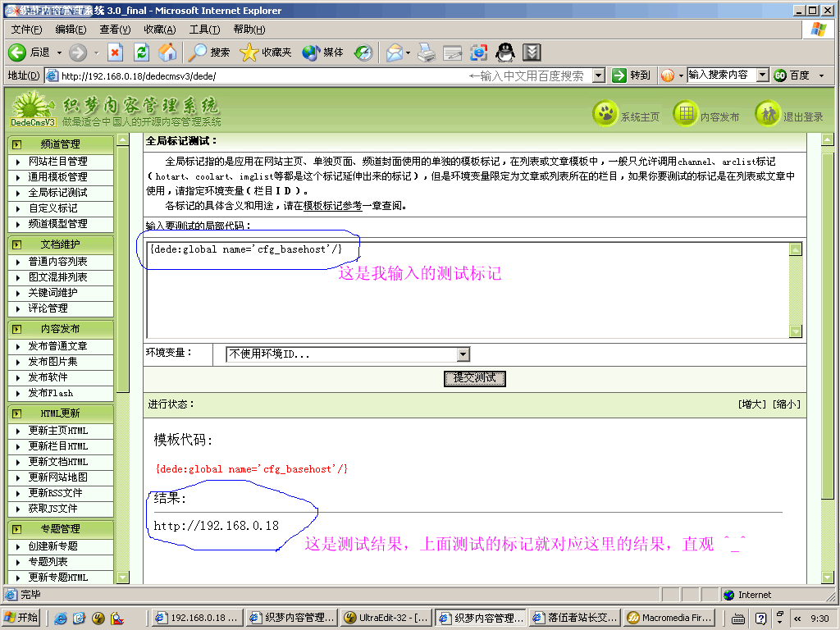Click the 退出登录 icon

click(767, 115)
